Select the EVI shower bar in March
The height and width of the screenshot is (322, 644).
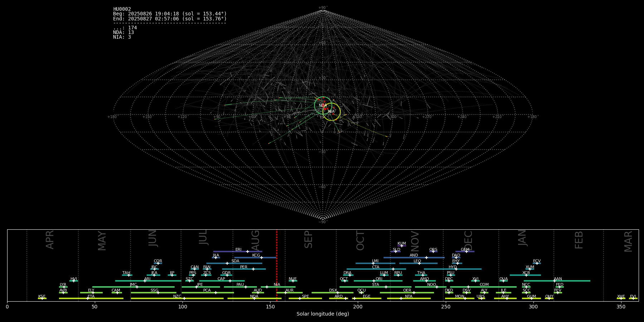pyautogui.click(x=633, y=298)
